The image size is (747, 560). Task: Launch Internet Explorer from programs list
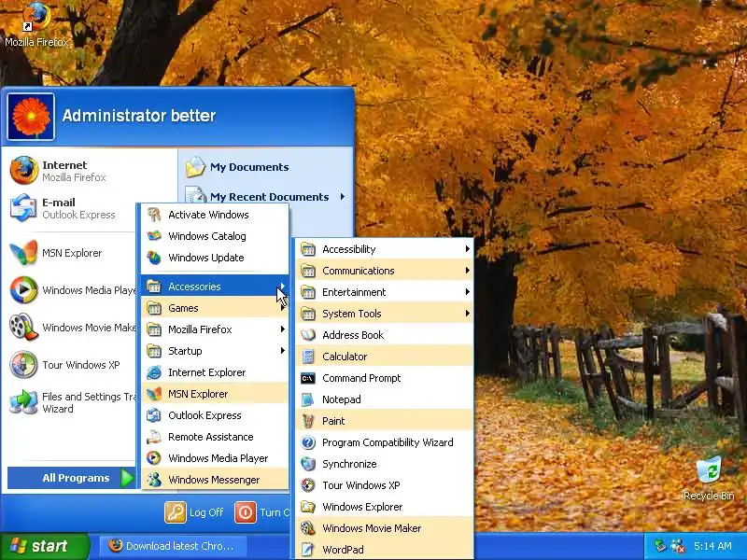(215, 372)
